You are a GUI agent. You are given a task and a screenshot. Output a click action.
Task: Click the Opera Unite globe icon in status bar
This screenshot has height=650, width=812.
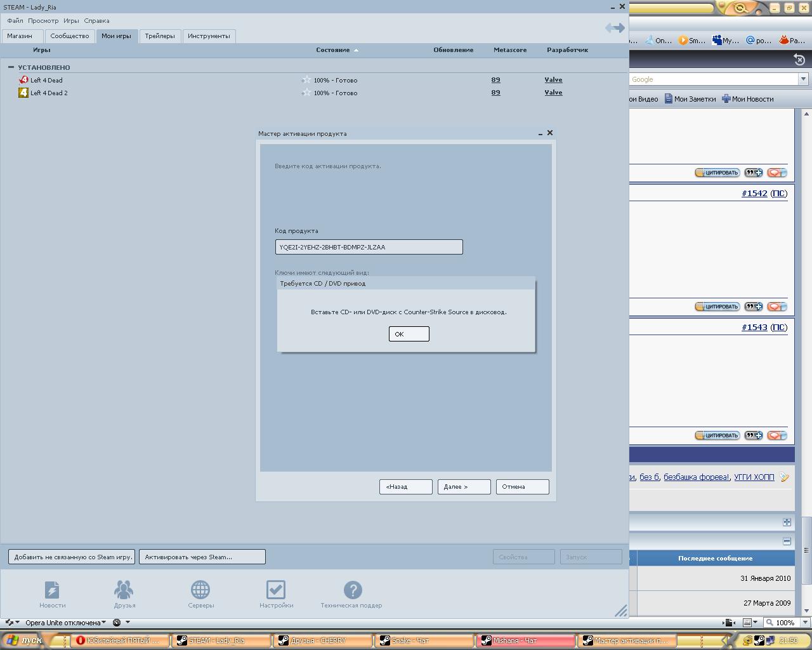tap(117, 623)
